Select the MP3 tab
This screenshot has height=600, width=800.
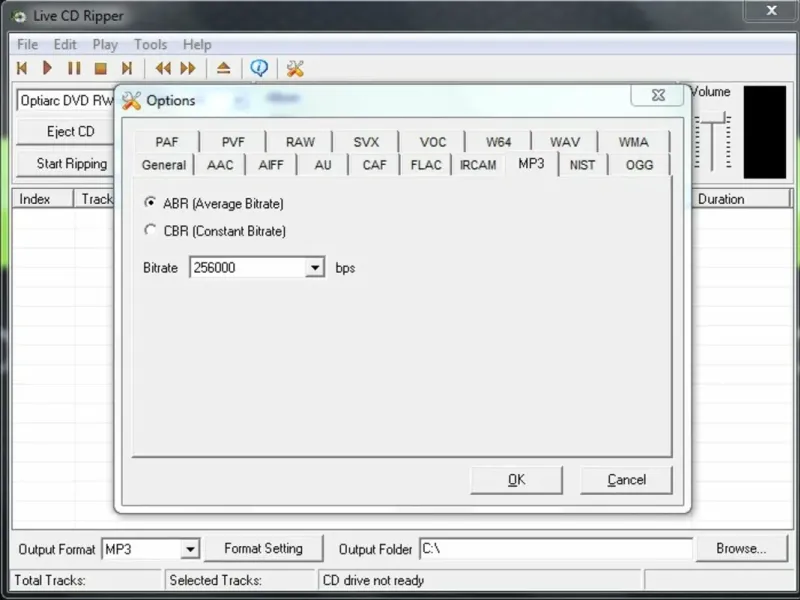tap(531, 164)
